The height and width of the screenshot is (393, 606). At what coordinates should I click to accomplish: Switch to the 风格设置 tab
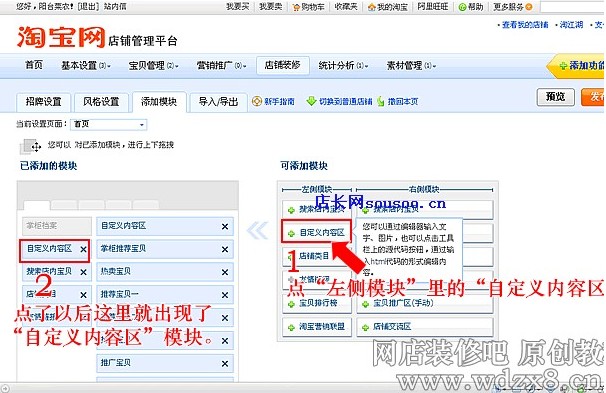pos(101,102)
